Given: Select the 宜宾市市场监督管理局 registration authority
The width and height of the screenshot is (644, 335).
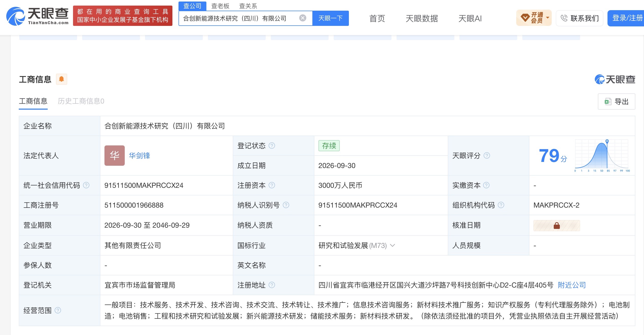Looking at the screenshot, I should click(x=140, y=285).
